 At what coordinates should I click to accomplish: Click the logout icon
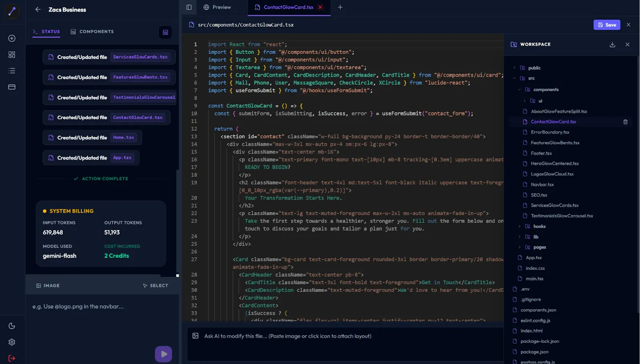pyautogui.click(x=12, y=358)
